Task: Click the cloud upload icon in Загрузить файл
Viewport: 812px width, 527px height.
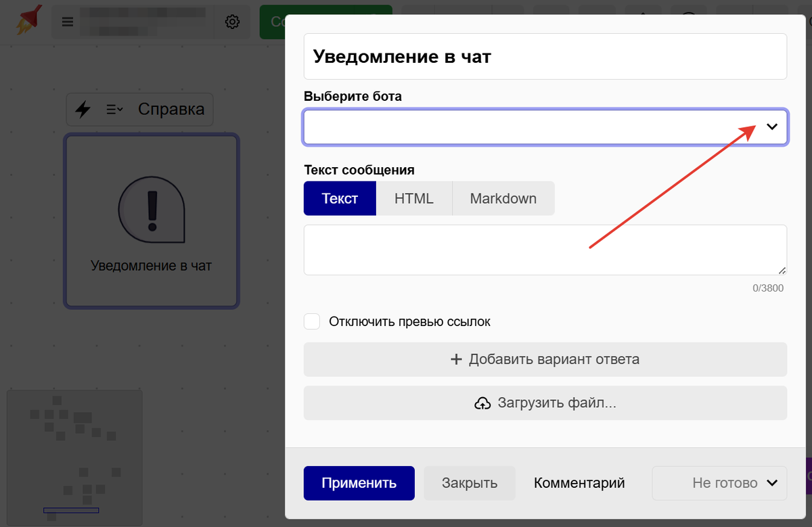Action: click(482, 403)
